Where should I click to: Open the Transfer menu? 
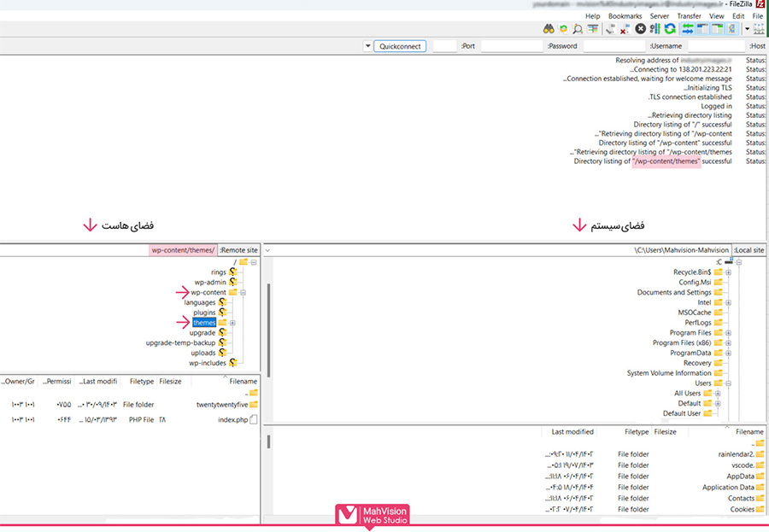(x=689, y=16)
